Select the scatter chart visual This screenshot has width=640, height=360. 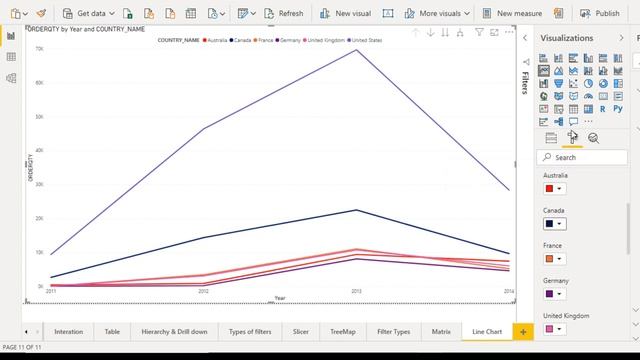573,84
